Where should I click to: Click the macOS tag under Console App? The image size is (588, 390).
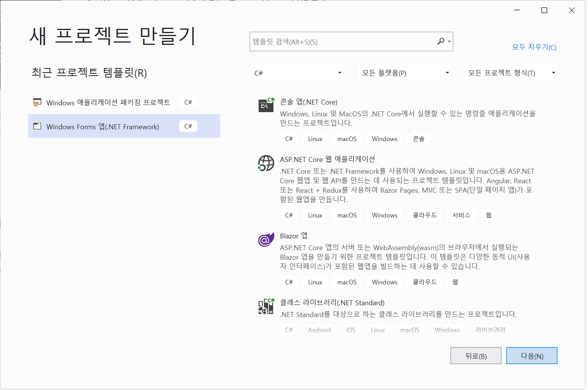[x=347, y=139]
